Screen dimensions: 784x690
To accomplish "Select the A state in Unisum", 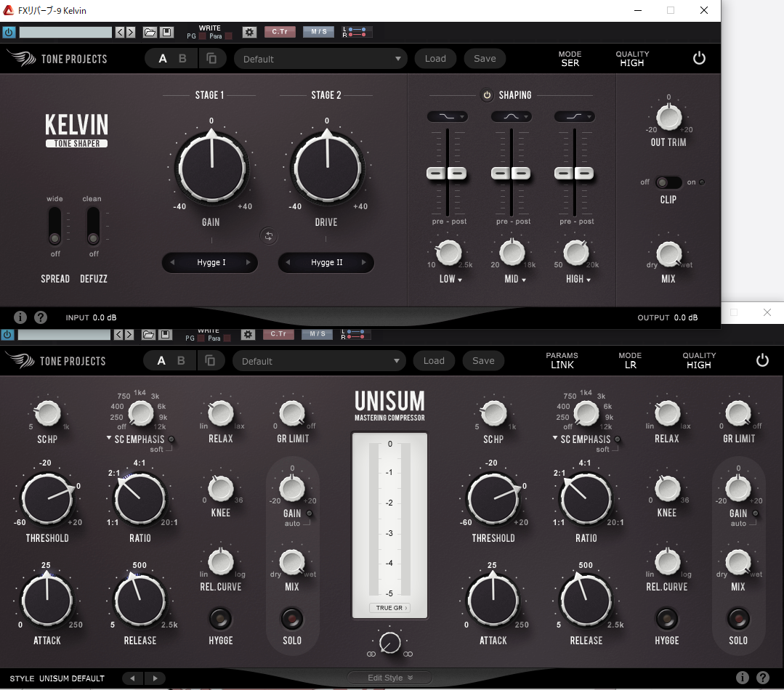I will [x=161, y=361].
